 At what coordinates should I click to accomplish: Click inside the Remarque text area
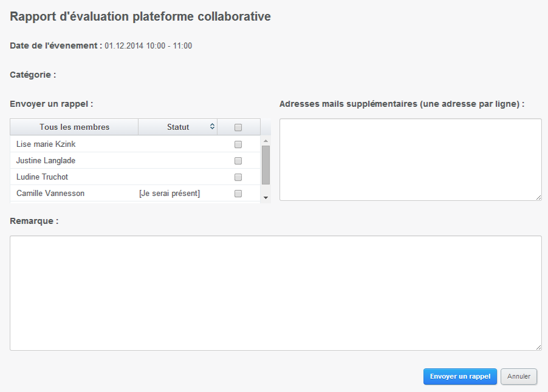pos(276,293)
